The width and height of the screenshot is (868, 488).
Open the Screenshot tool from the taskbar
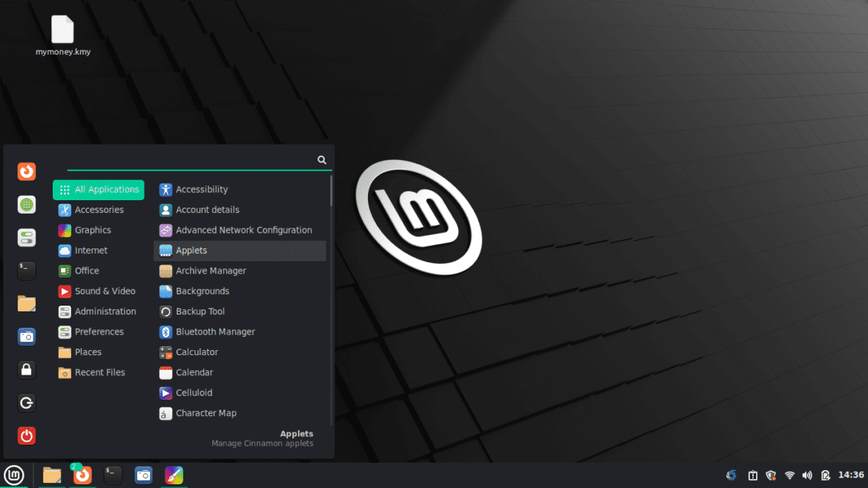pyautogui.click(x=143, y=475)
